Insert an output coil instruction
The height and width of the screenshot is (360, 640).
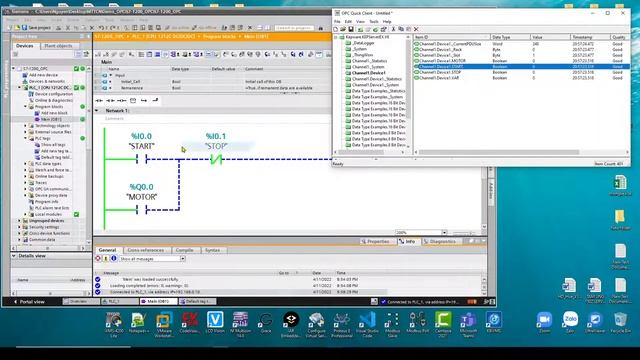[x=122, y=100]
